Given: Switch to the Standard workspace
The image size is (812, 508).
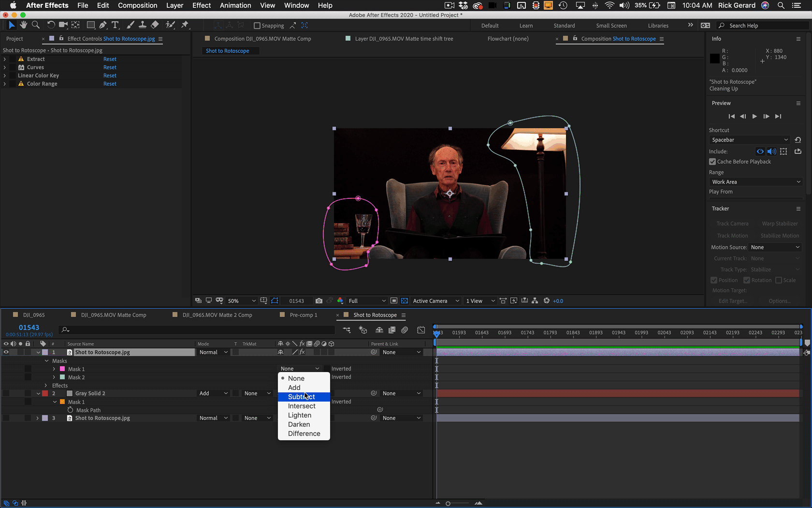Looking at the screenshot, I should [x=564, y=26].
